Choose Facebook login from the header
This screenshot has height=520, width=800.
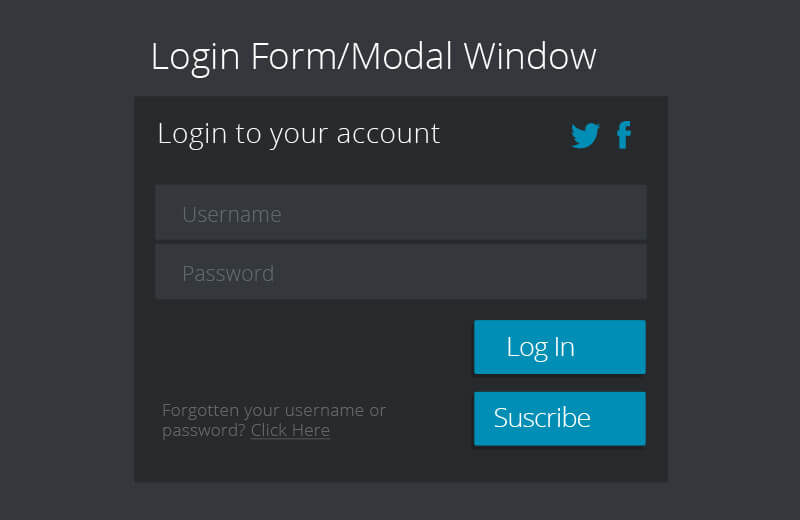(624, 135)
